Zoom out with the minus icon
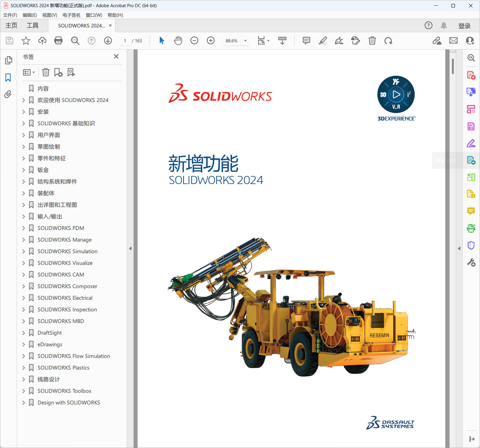This screenshot has width=480, height=448. [194, 41]
